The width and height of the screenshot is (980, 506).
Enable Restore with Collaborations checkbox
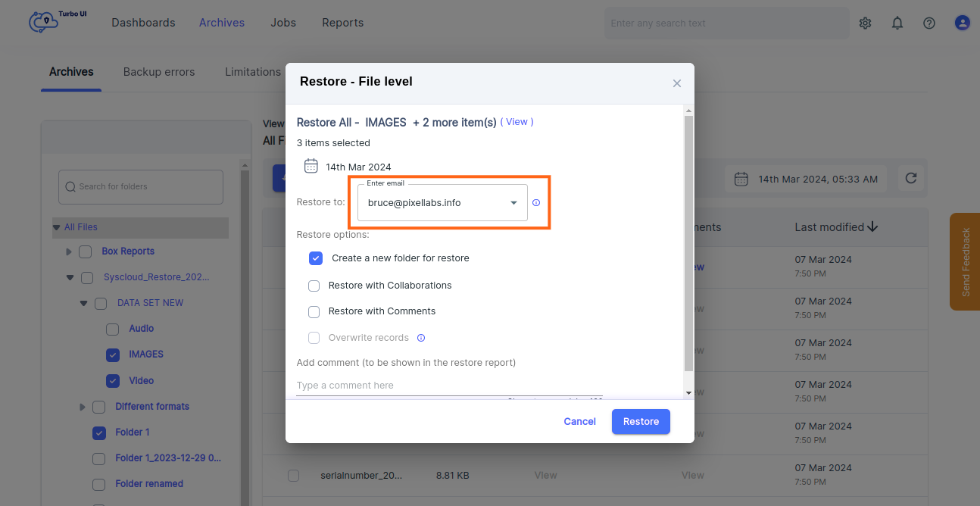314,286
